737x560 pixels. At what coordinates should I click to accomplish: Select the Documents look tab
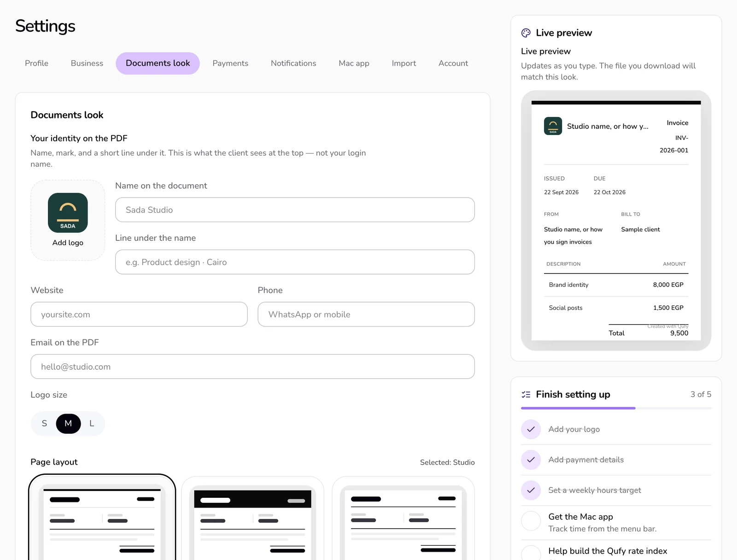(x=158, y=64)
